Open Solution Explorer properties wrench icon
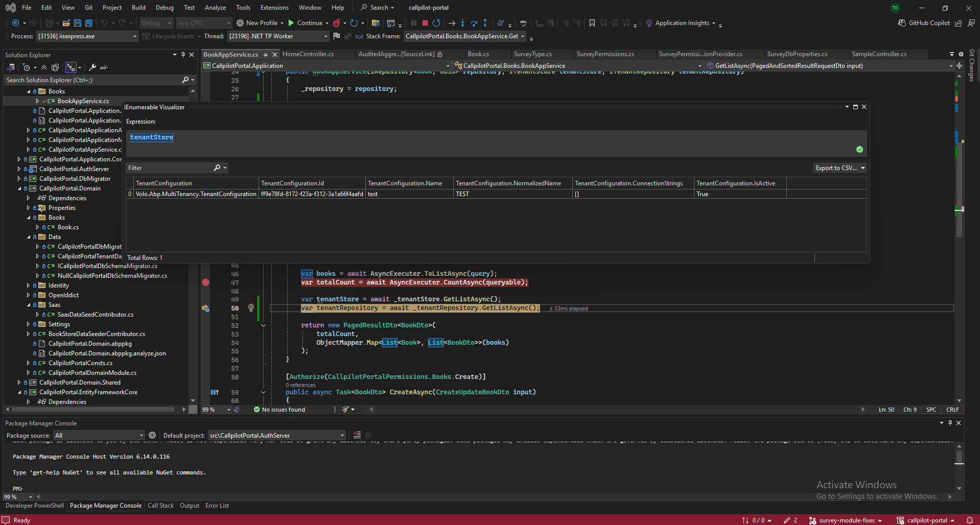980x525 pixels. pyautogui.click(x=92, y=67)
